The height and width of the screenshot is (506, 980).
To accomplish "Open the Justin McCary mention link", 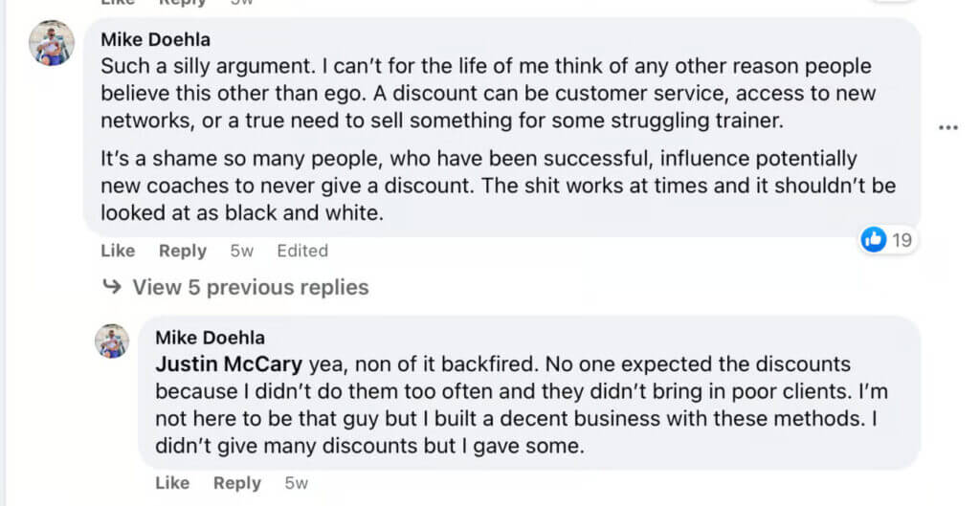I will click(x=229, y=364).
